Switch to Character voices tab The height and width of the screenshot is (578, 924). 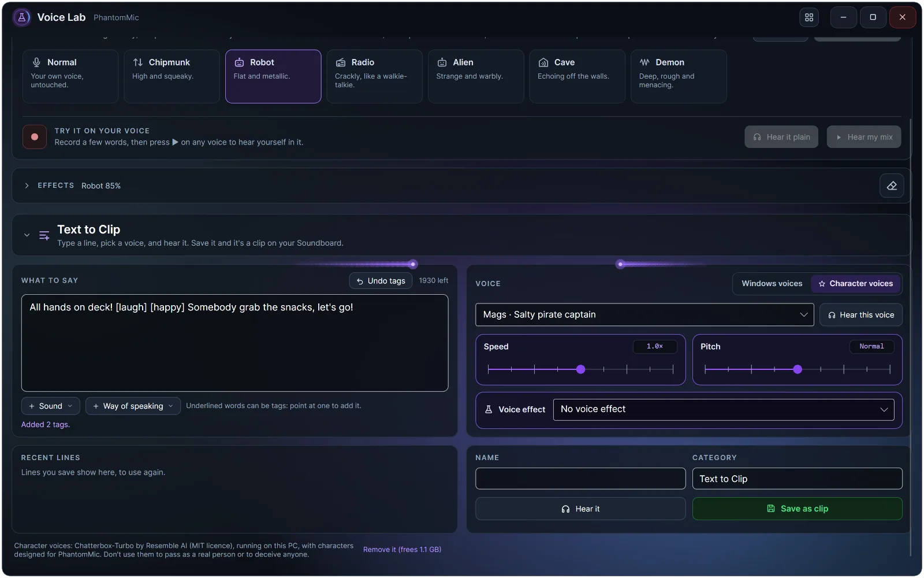coord(856,284)
